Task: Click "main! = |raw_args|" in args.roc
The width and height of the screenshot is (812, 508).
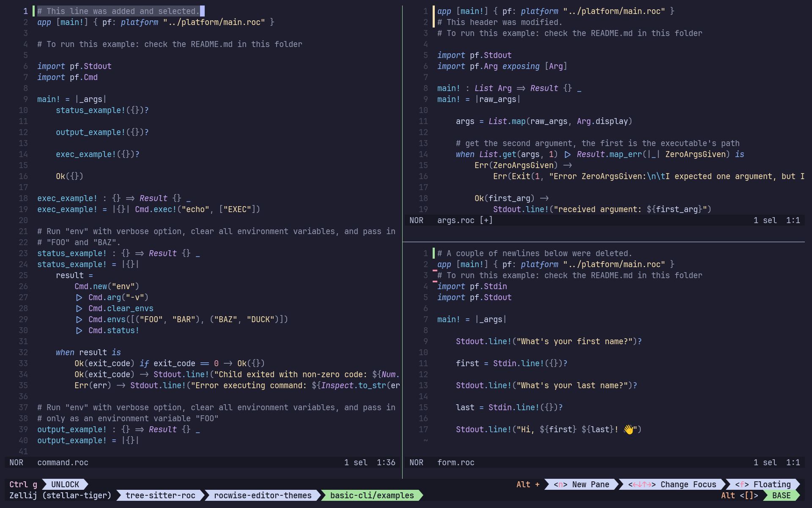Action: [x=479, y=99]
